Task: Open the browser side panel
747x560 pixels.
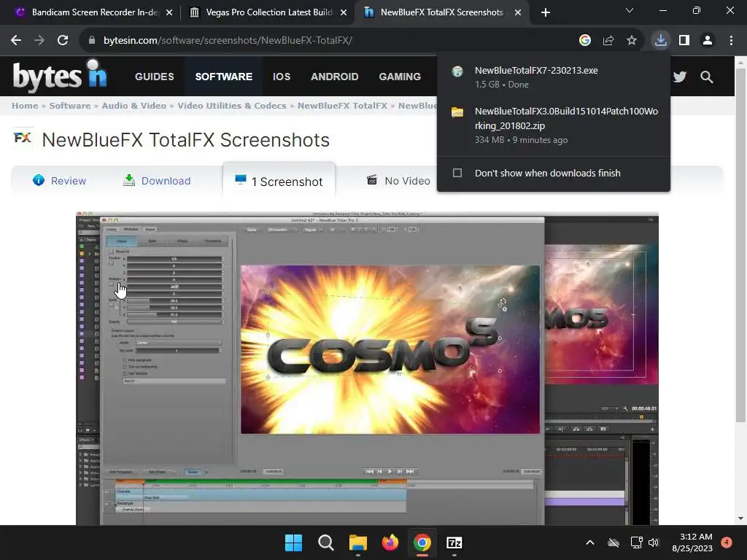Action: [x=684, y=41]
